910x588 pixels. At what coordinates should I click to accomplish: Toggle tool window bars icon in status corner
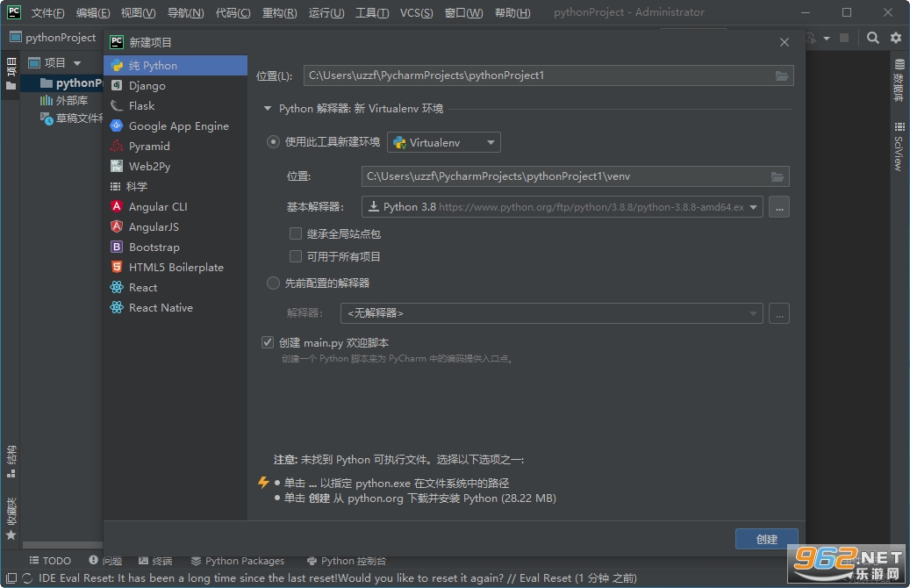tap(11, 578)
